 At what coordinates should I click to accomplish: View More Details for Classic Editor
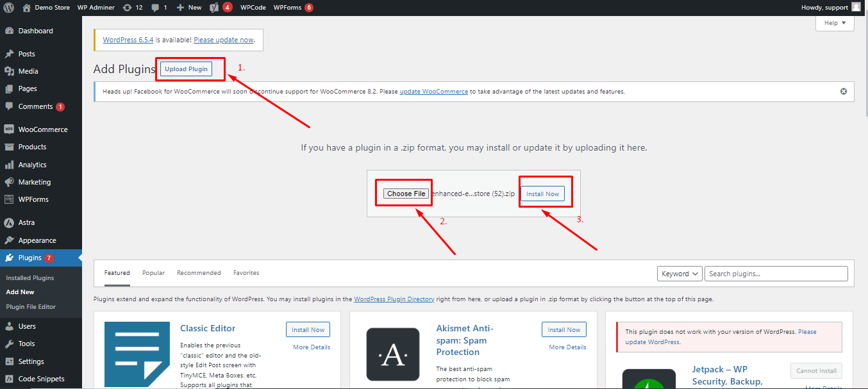[x=312, y=347]
